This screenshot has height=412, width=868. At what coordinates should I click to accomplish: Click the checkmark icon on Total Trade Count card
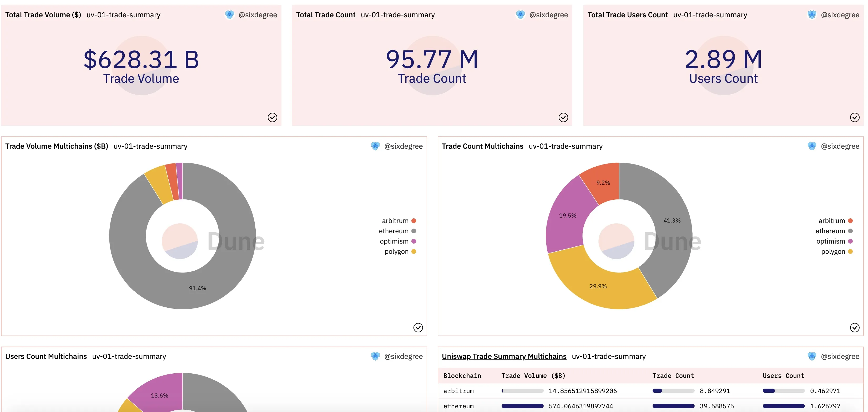coord(563,117)
